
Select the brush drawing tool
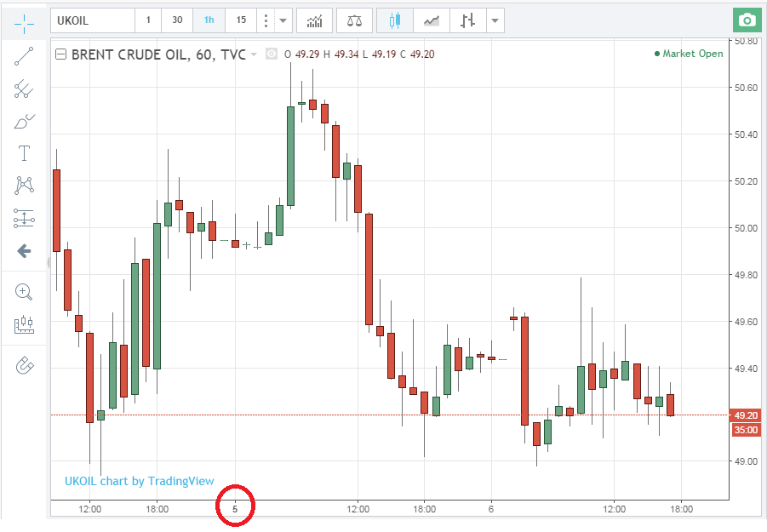(24, 121)
